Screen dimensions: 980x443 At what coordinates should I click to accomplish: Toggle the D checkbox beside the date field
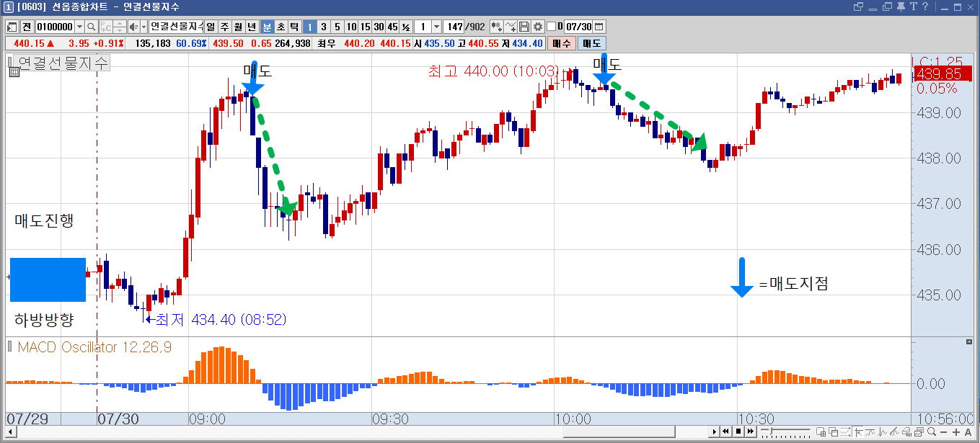coord(552,27)
